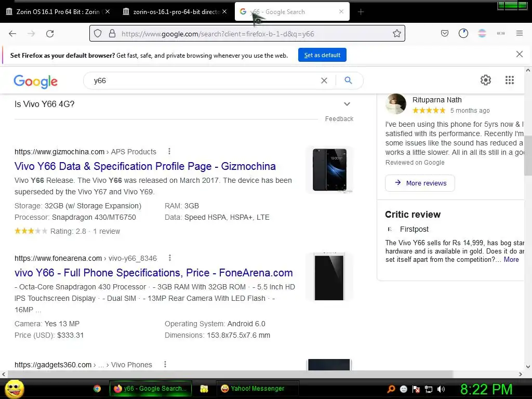This screenshot has height=399, width=532.
Task: Dismiss the default browser notification bar
Action: (x=520, y=54)
